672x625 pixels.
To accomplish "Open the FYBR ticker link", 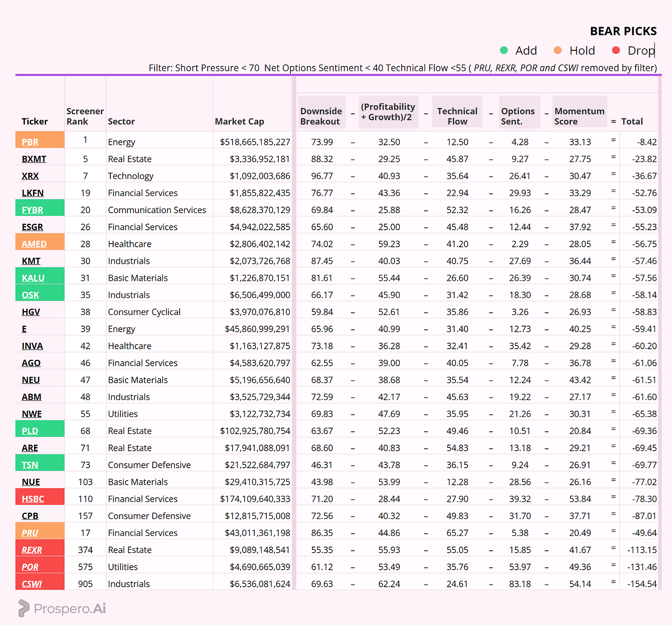I will coord(32,210).
